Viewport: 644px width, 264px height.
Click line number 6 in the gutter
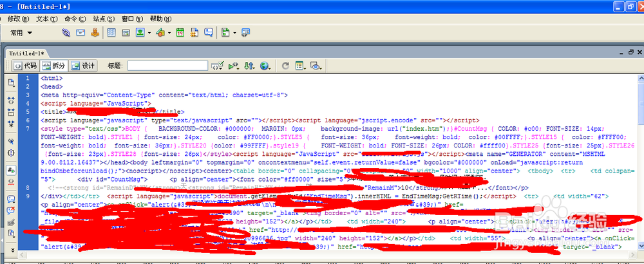(x=28, y=120)
